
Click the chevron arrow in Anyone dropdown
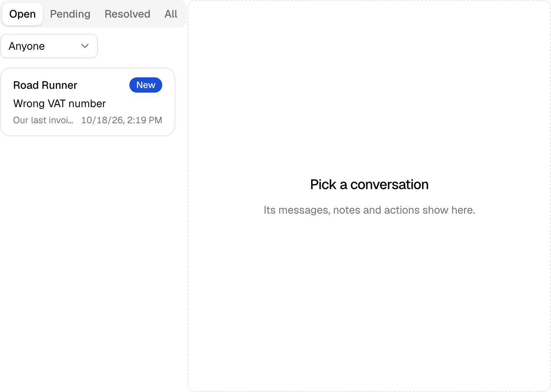[x=85, y=46]
